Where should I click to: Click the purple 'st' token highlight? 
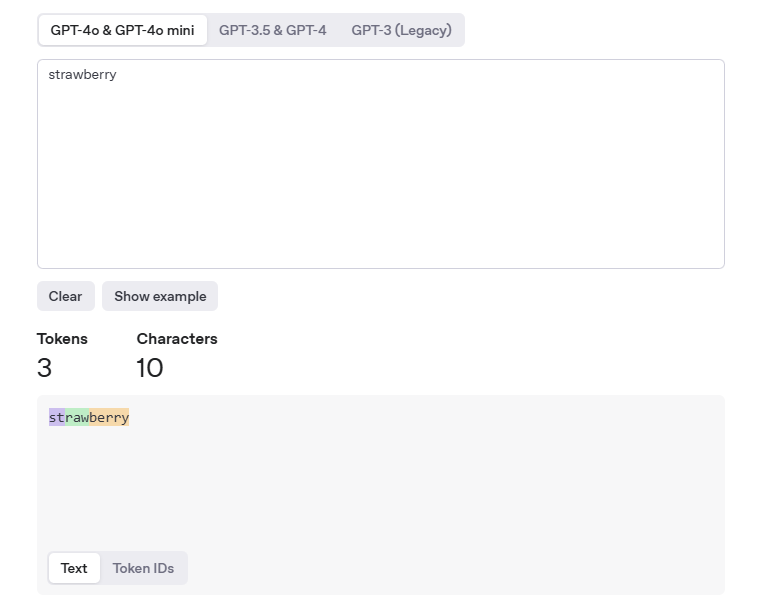[57, 417]
